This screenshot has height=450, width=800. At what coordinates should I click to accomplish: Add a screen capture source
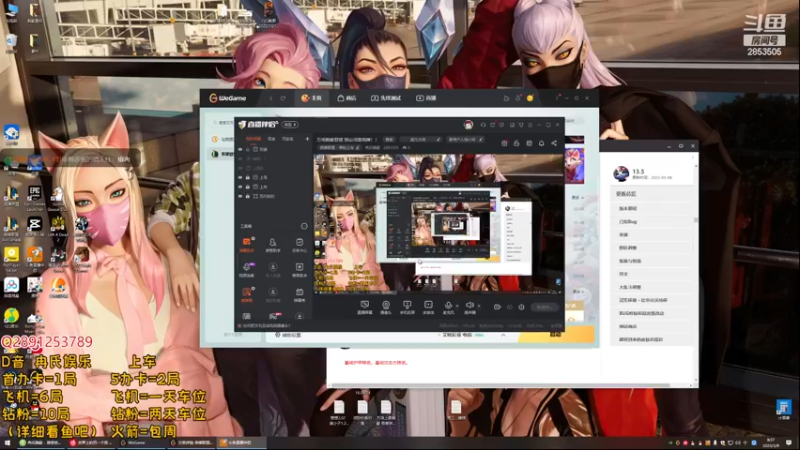(x=364, y=307)
